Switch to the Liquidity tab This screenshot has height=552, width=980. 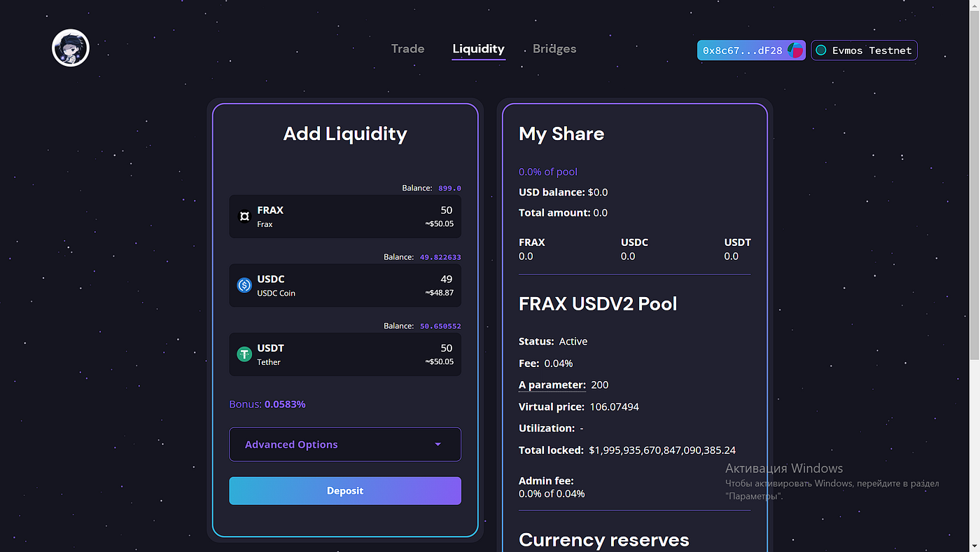coord(479,48)
